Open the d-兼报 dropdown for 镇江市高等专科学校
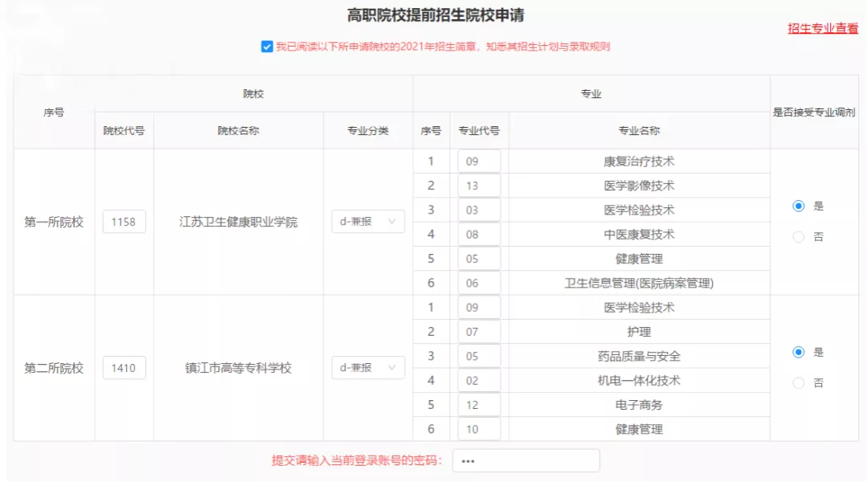This screenshot has height=482, width=868. click(367, 367)
